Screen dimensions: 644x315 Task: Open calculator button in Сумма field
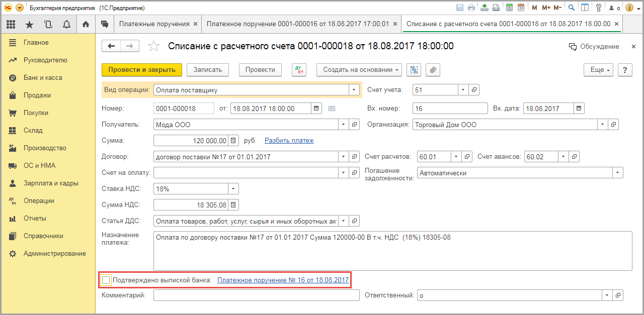pos(233,141)
